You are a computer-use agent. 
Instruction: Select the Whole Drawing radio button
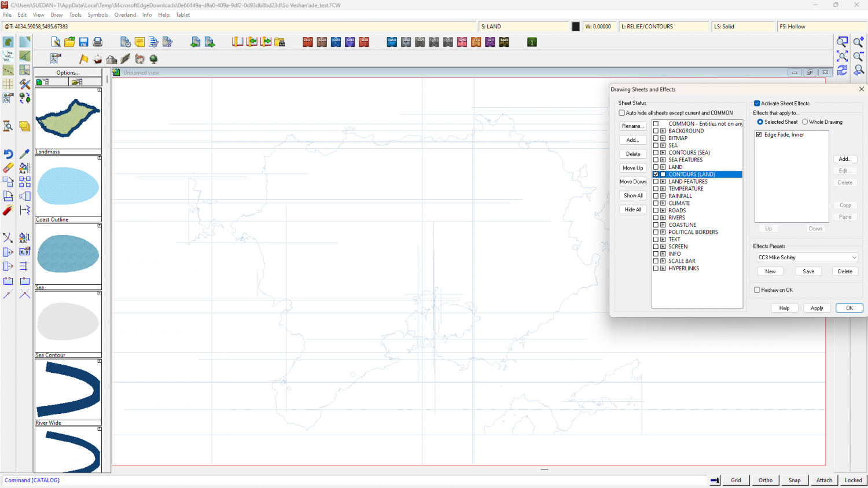pos(805,122)
